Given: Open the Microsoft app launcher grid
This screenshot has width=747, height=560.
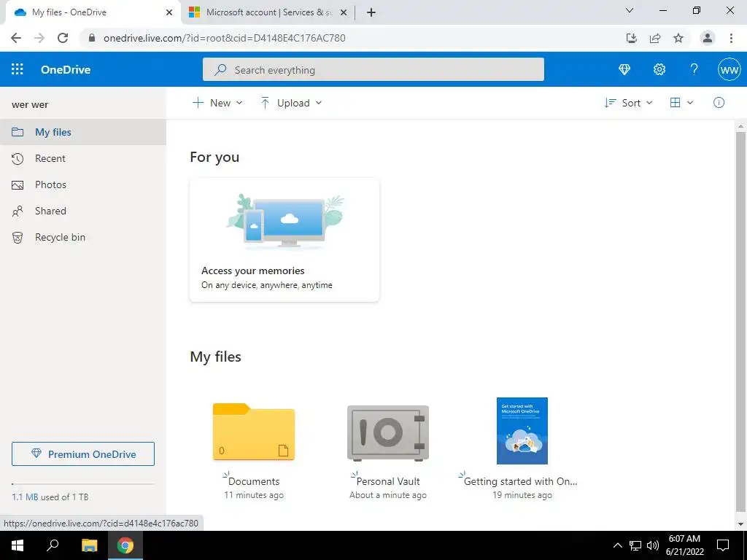Looking at the screenshot, I should [18, 69].
